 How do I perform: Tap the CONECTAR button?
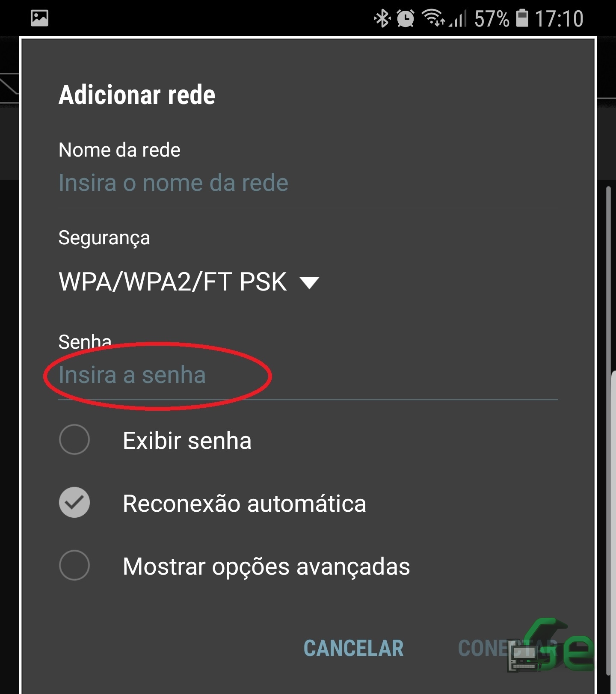(x=508, y=648)
